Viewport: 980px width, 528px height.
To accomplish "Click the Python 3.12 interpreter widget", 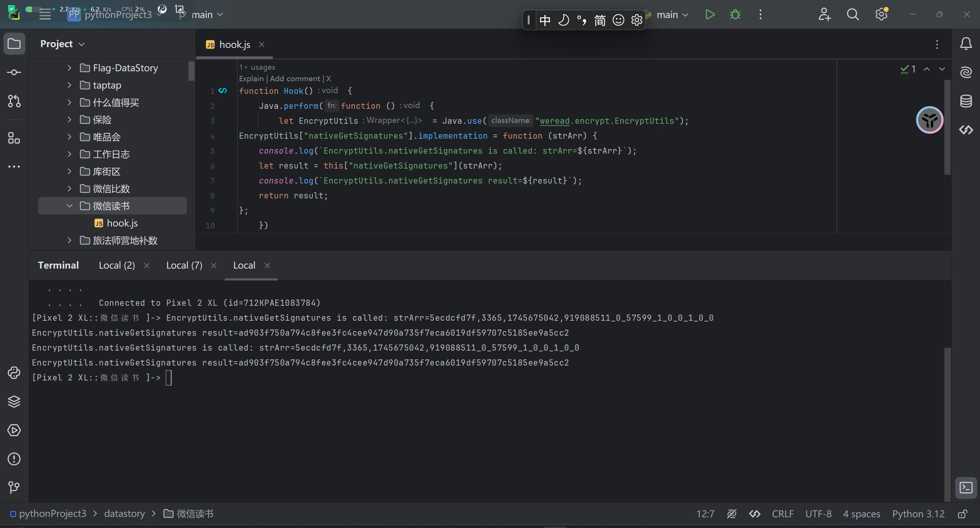I will tap(918, 514).
